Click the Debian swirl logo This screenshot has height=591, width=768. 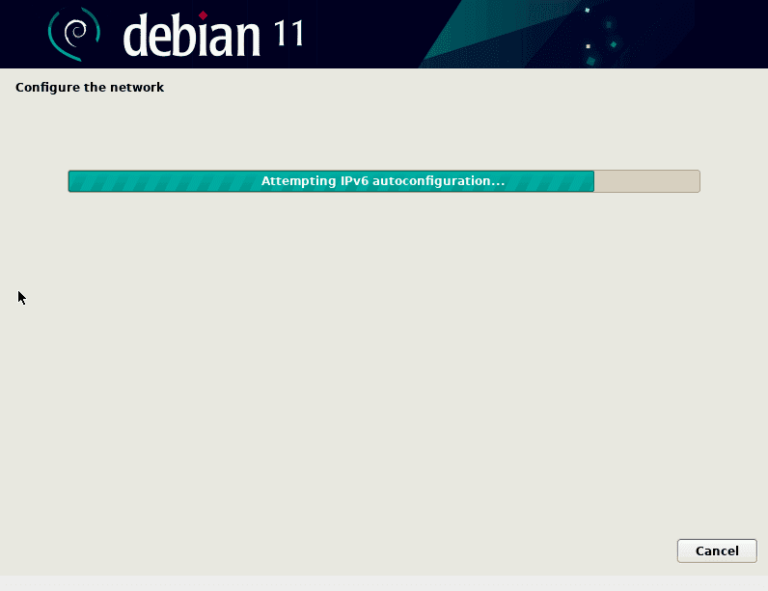pos(74,33)
